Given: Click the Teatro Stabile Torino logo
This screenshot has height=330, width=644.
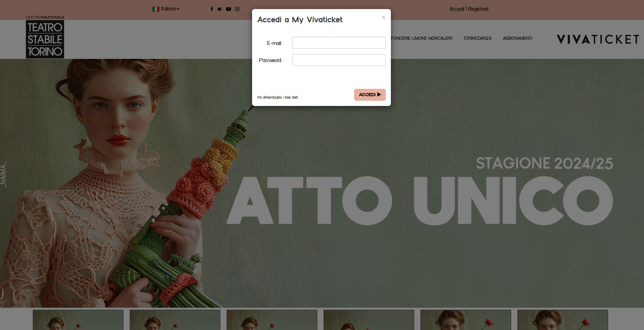Looking at the screenshot, I should point(45,39).
